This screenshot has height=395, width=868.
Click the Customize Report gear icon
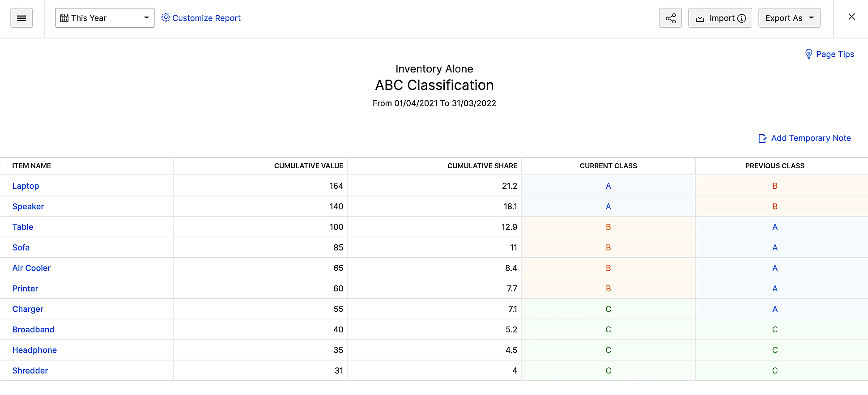[x=166, y=17]
